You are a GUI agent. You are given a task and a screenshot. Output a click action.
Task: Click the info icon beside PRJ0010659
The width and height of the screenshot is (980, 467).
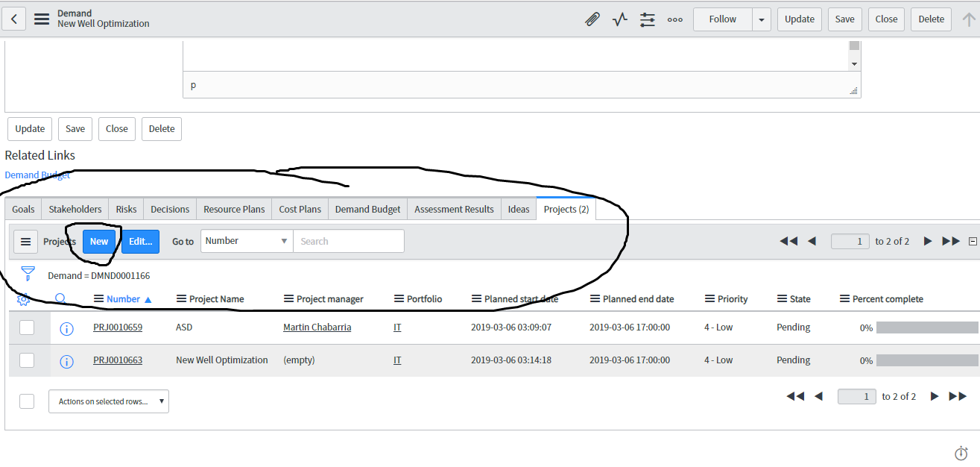coord(66,327)
